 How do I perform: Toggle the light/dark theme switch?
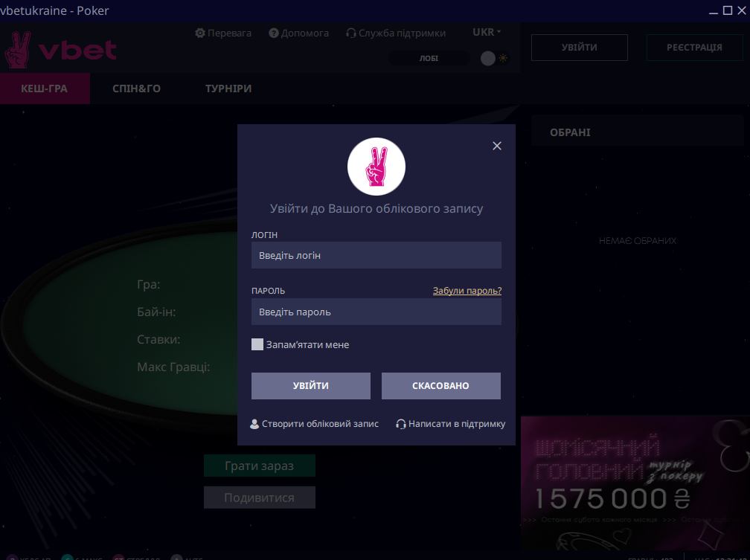tap(494, 58)
